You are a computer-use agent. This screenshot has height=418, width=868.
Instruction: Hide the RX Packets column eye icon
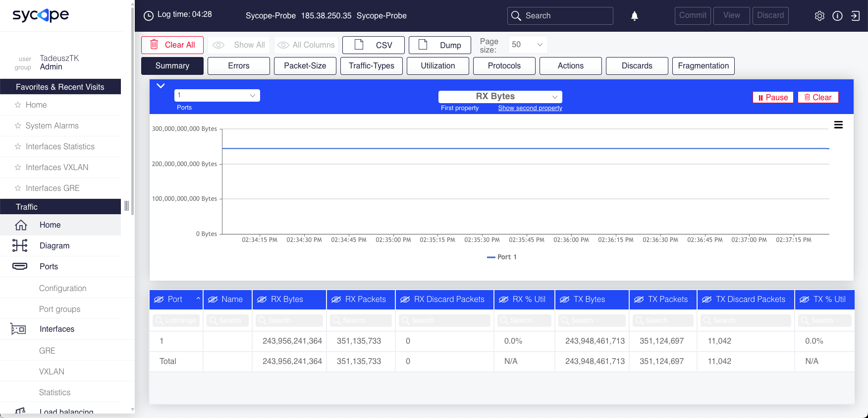tap(336, 299)
